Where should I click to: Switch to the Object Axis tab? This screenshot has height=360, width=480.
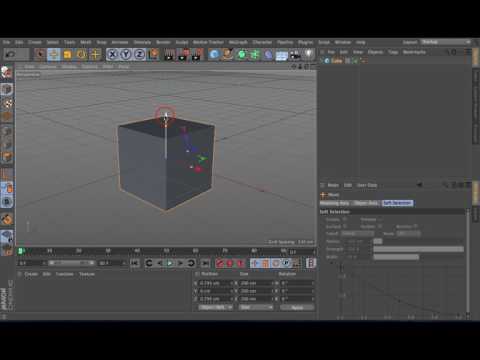point(366,203)
